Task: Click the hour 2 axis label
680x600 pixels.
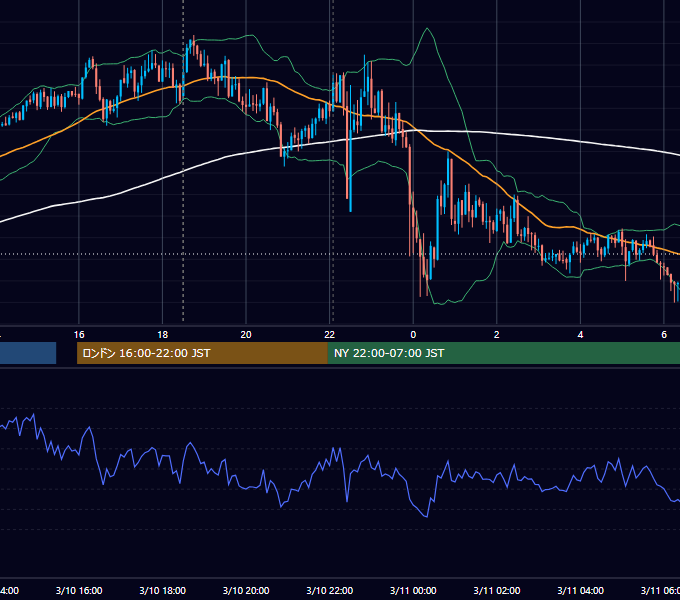Action: 497,335
